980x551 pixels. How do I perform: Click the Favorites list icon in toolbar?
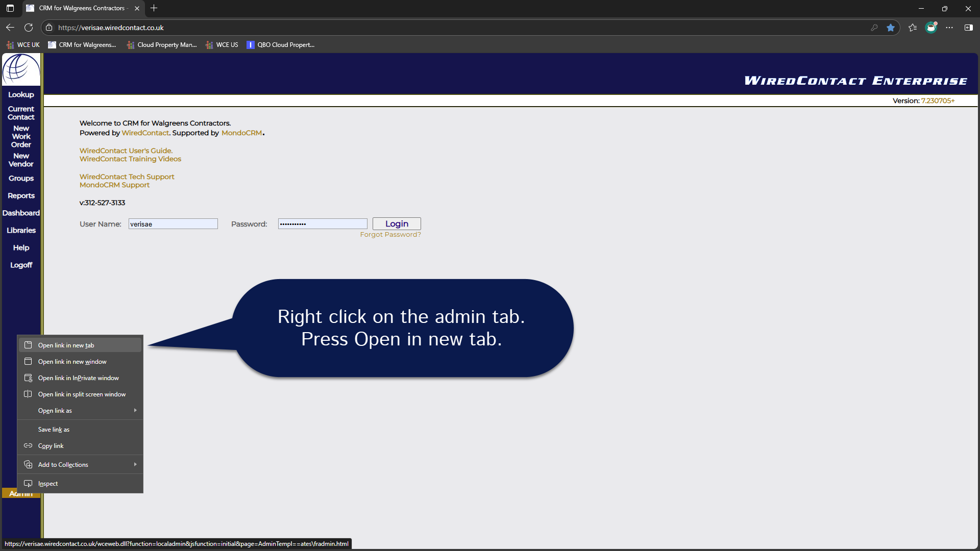[x=913, y=28]
